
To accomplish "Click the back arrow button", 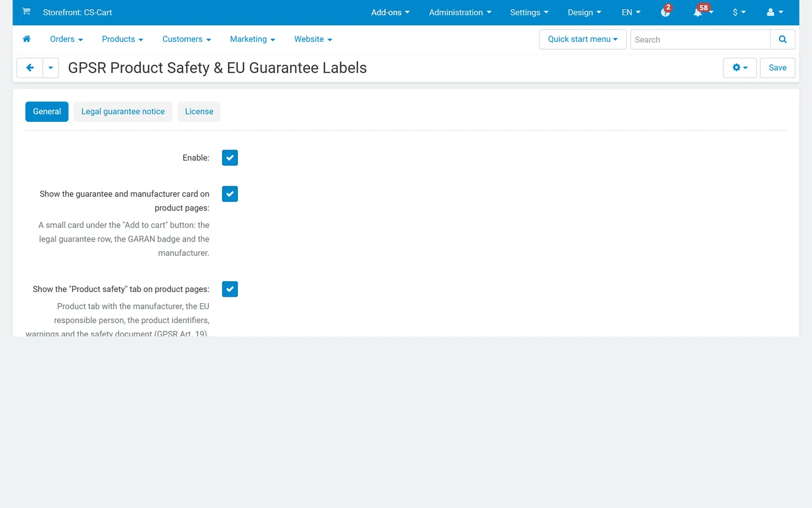I will (30, 68).
